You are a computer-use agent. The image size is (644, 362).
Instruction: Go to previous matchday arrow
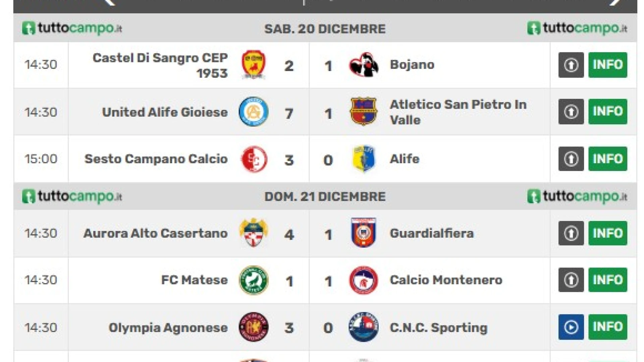pyautogui.click(x=110, y=2)
